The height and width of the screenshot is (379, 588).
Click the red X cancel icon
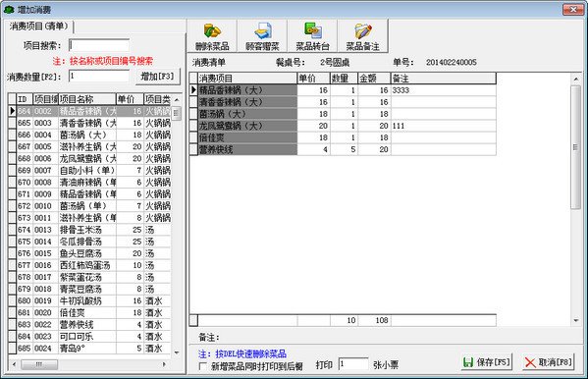click(530, 362)
